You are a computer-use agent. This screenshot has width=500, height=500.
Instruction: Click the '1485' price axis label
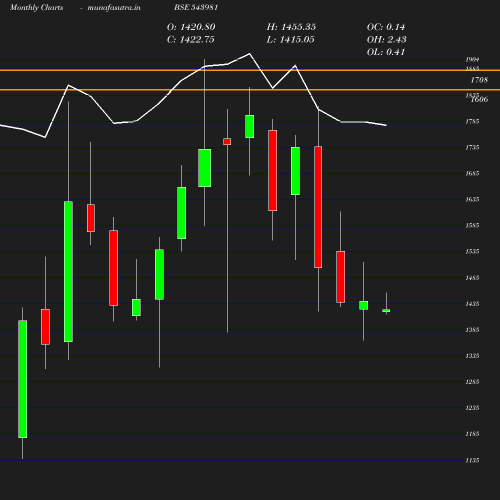pyautogui.click(x=472, y=278)
